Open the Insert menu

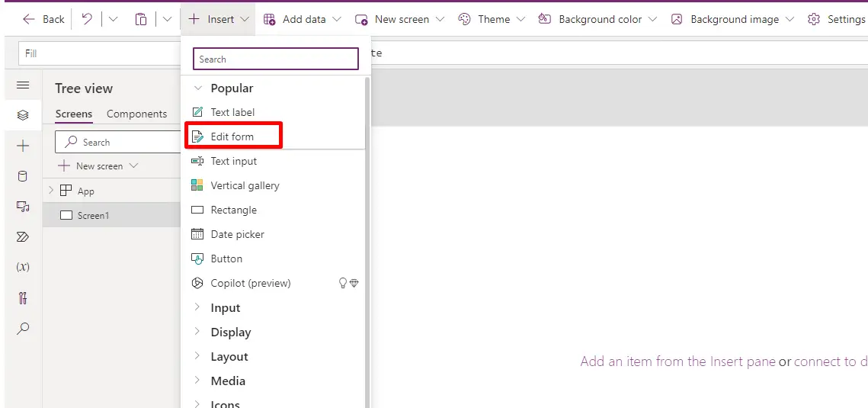(219, 19)
